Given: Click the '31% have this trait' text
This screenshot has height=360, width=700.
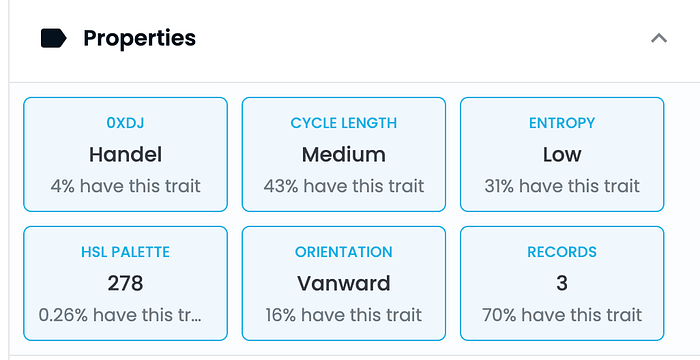Looking at the screenshot, I should (562, 186).
